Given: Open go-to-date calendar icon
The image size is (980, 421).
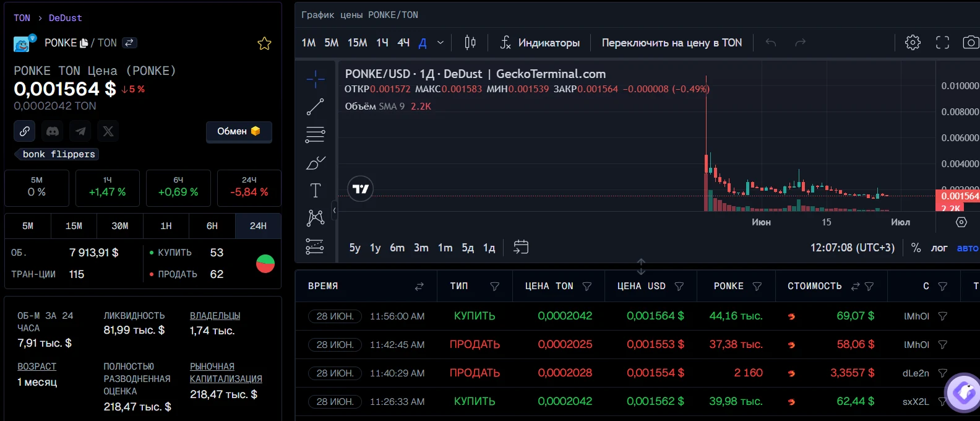Looking at the screenshot, I should point(521,247).
